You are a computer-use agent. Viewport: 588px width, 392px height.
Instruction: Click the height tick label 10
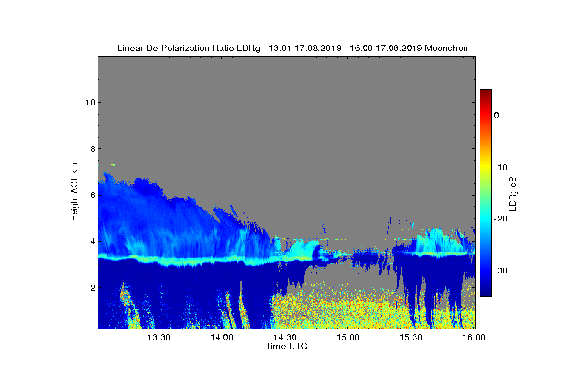click(90, 102)
